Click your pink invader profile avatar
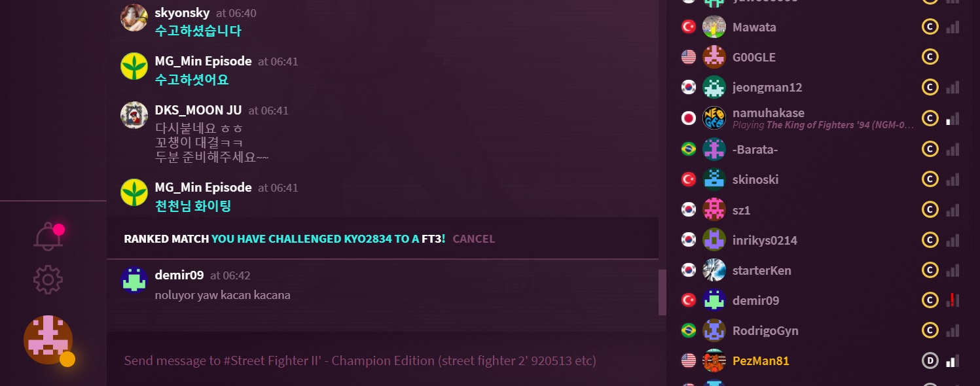The width and height of the screenshot is (980, 386). point(48,340)
